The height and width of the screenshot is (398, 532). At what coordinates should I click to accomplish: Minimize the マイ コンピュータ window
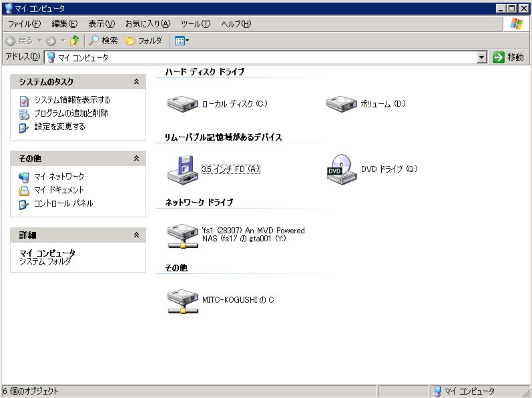[500, 9]
